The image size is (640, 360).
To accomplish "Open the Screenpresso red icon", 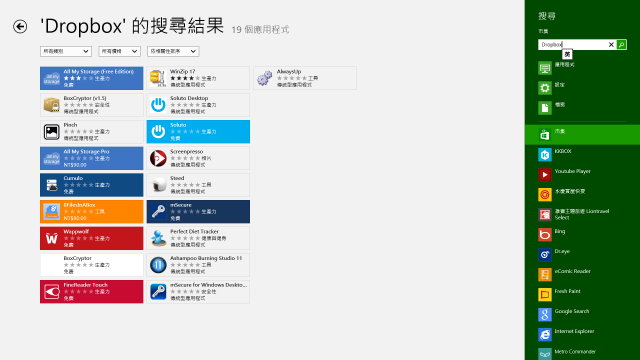I will click(158, 158).
